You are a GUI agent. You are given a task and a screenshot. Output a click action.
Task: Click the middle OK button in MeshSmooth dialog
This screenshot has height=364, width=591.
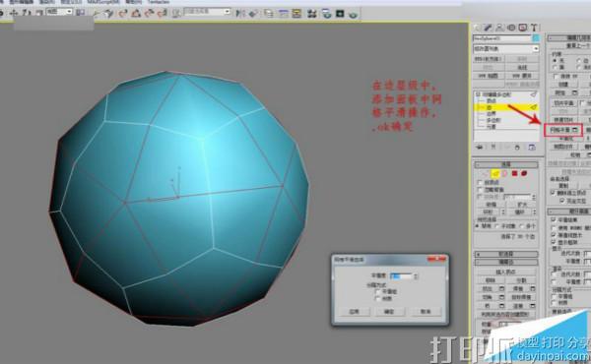point(389,311)
